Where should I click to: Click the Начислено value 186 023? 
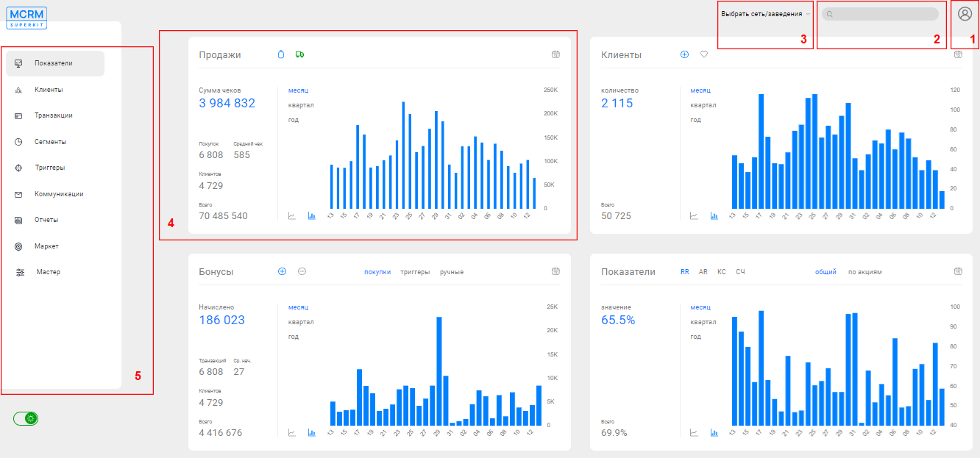(x=221, y=320)
